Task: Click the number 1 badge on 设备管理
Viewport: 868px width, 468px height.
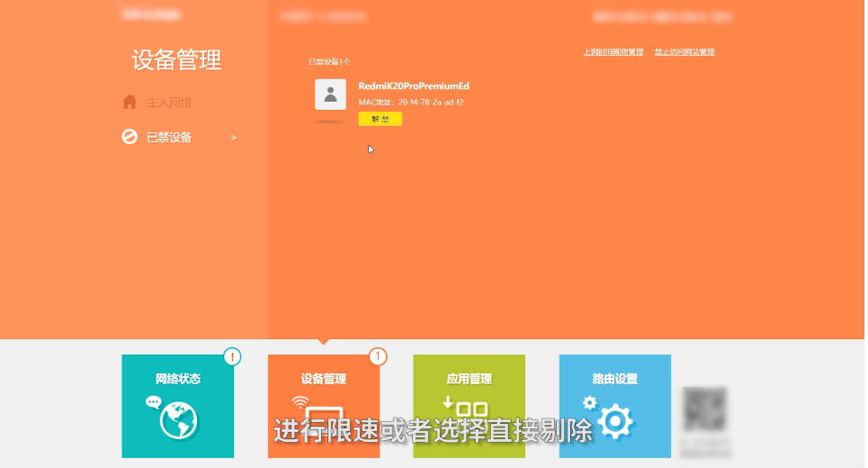Action: [378, 357]
